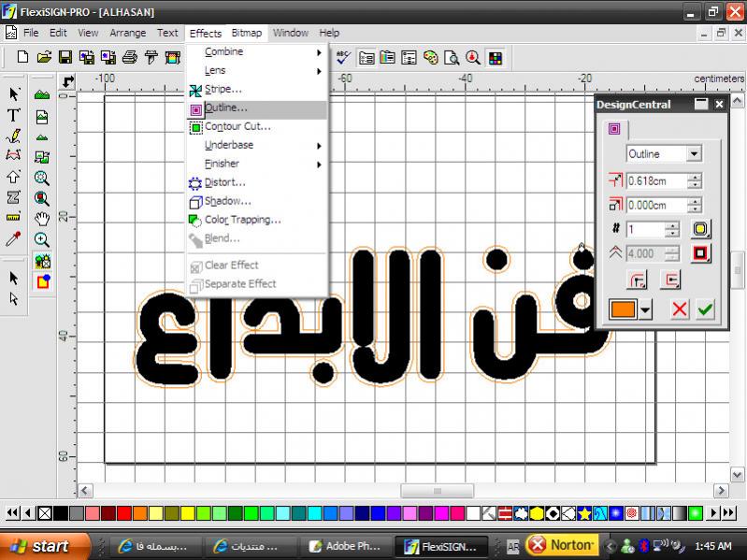This screenshot has height=560, width=747.
Task: Open the color palette icon in toolbar
Action: [430, 58]
